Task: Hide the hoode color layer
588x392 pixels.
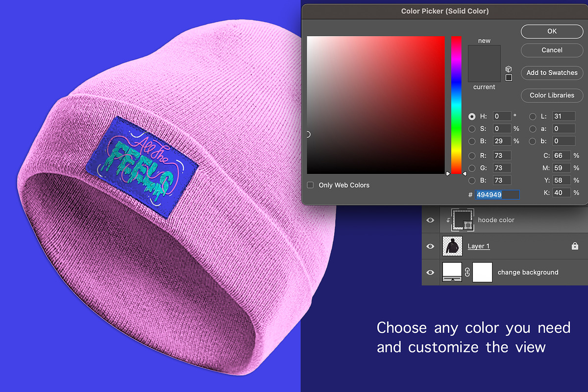Action: click(x=430, y=220)
